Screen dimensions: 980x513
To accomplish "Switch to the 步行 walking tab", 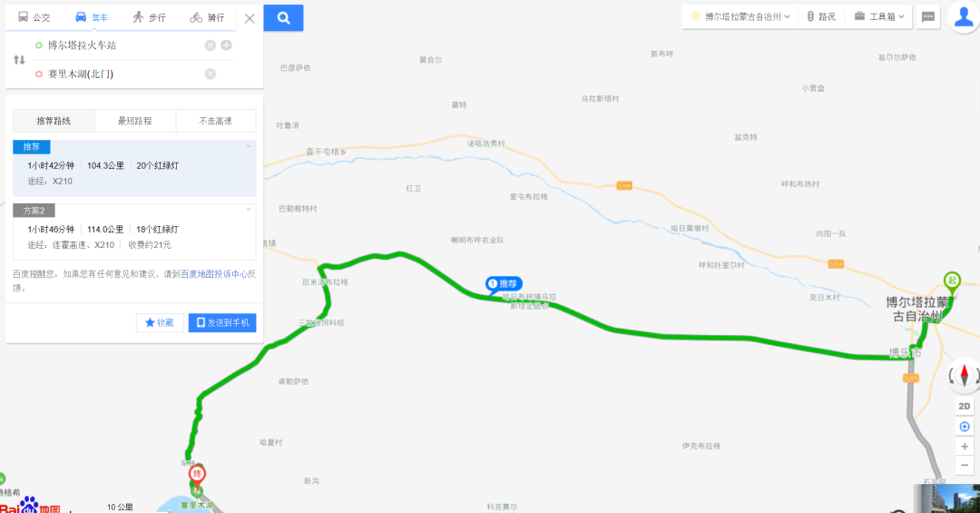I will (x=150, y=17).
